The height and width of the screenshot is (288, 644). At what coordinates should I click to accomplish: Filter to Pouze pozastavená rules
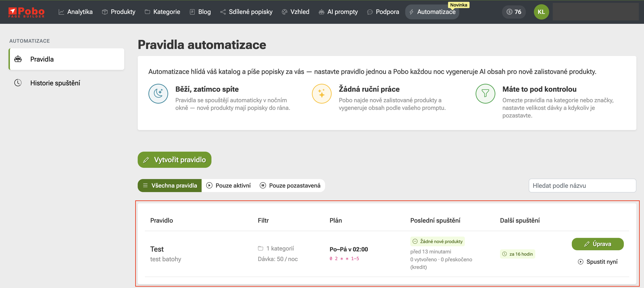(290, 185)
